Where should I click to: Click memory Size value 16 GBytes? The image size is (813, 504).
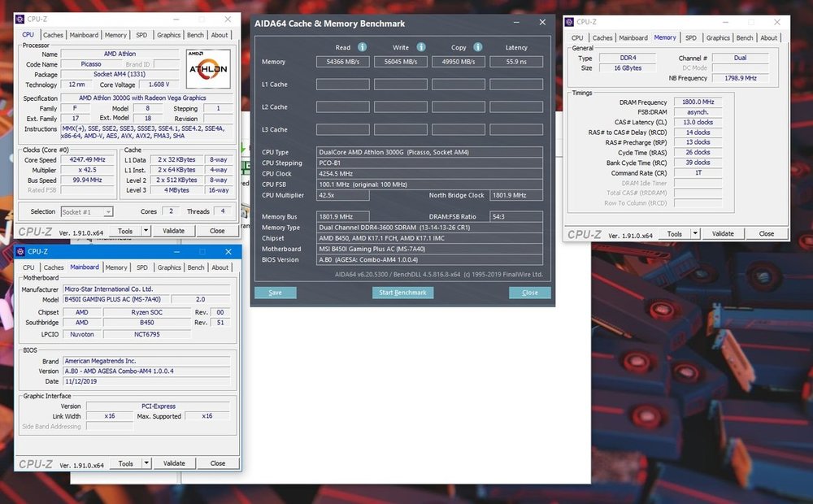click(628, 68)
